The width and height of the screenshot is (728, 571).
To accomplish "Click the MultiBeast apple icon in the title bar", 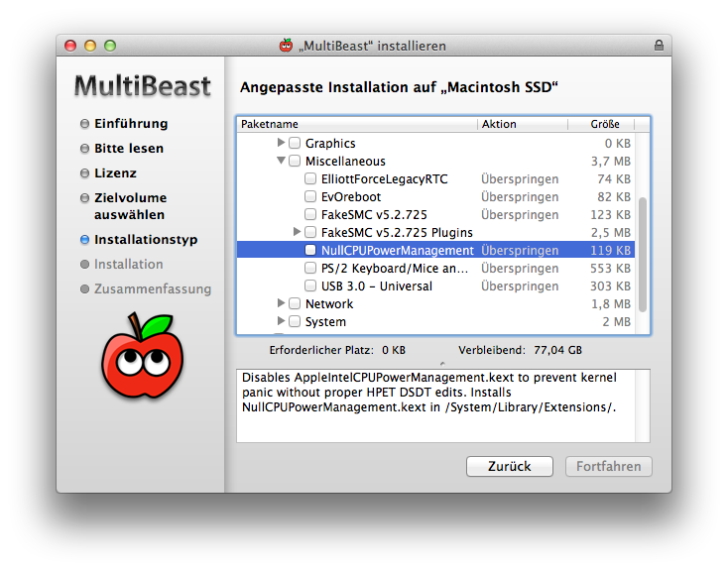I will (x=286, y=46).
